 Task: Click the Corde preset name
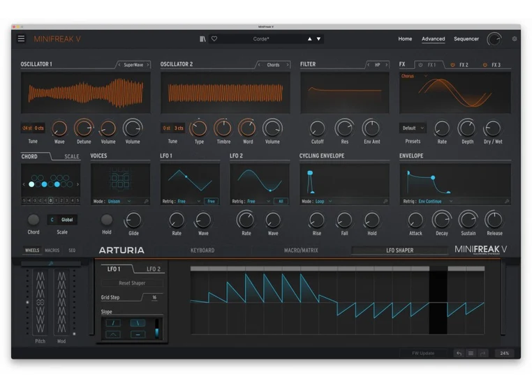(261, 39)
